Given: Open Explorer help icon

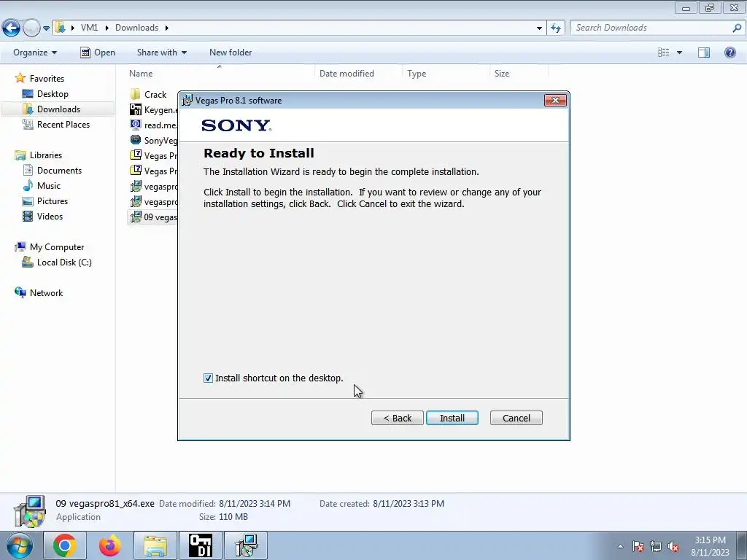Looking at the screenshot, I should tap(729, 52).
